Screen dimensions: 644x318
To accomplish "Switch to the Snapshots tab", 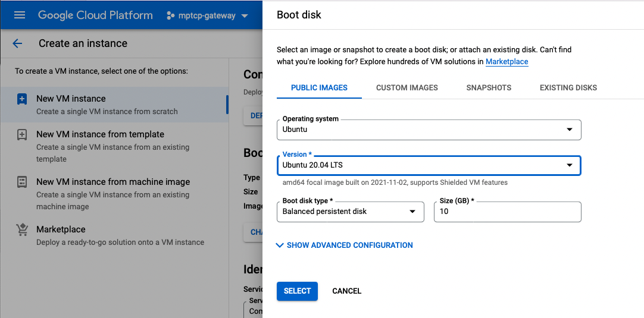I will click(x=489, y=88).
